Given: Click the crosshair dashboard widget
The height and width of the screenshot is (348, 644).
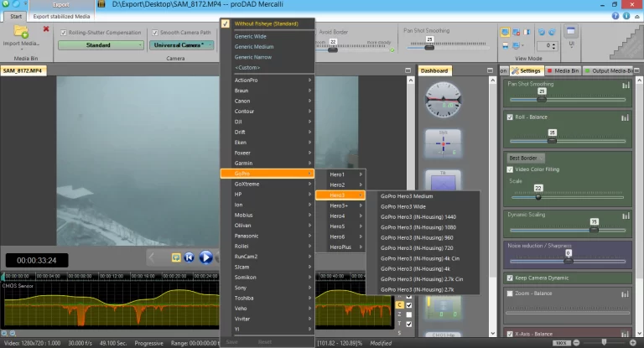Looking at the screenshot, I should point(443,143).
